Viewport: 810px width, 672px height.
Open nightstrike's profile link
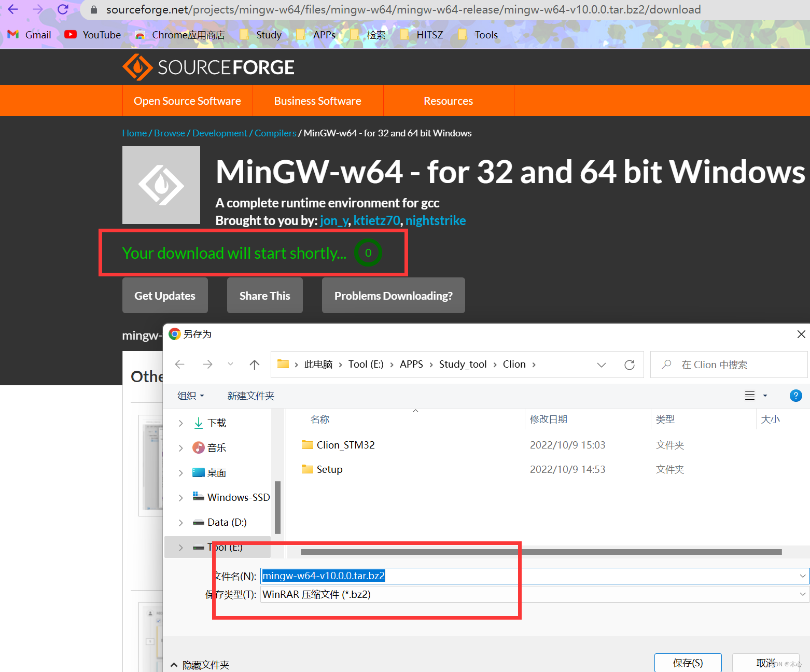436,220
